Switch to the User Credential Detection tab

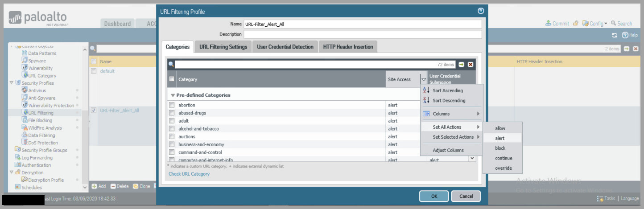(x=285, y=47)
